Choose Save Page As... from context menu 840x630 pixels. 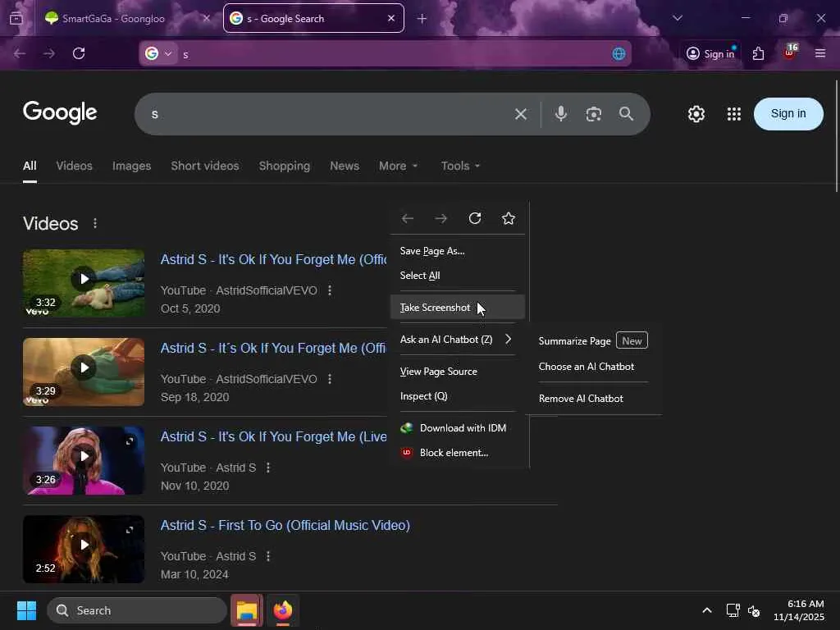(x=458, y=251)
